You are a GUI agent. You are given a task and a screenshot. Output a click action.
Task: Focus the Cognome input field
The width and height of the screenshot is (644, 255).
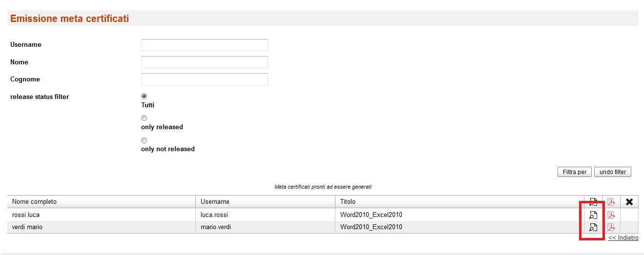click(205, 79)
